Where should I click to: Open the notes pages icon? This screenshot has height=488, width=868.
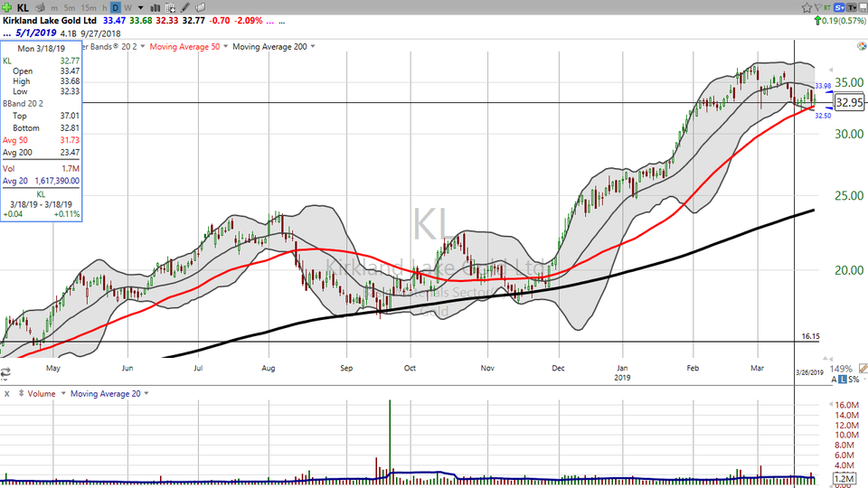(x=201, y=8)
